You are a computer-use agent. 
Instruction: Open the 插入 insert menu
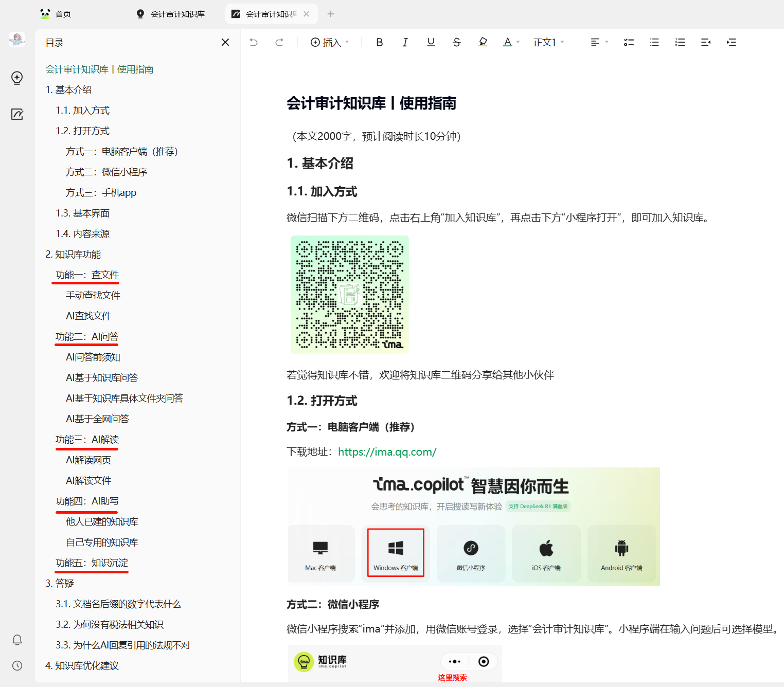coord(330,42)
